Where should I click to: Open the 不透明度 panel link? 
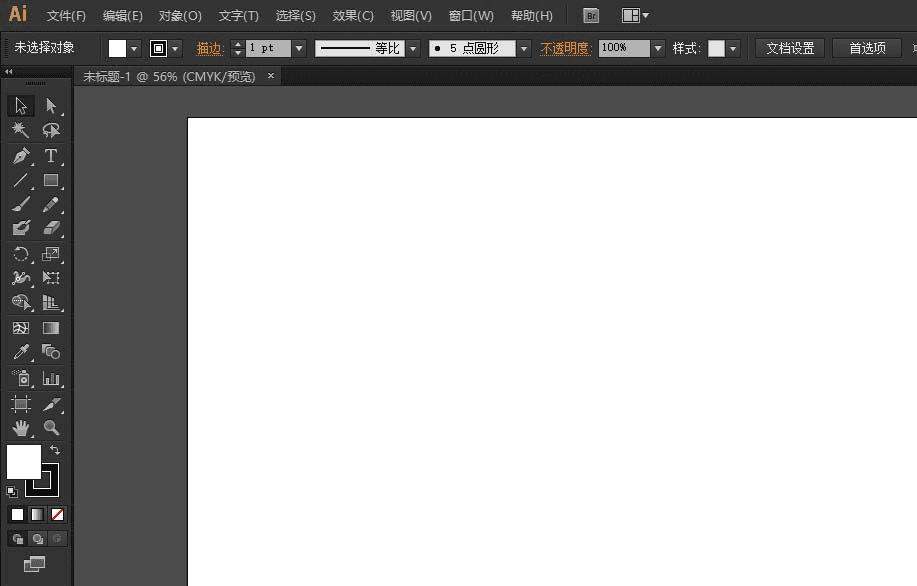[x=566, y=49]
